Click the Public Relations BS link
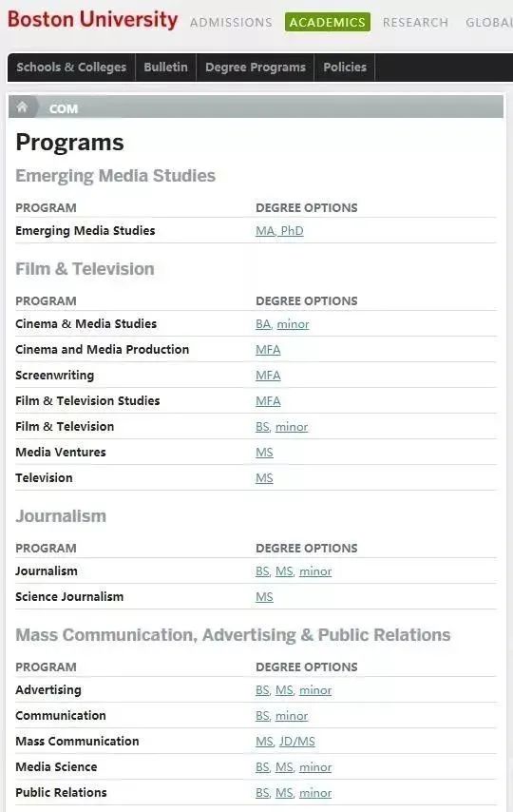The width and height of the screenshot is (513, 812). [262, 793]
